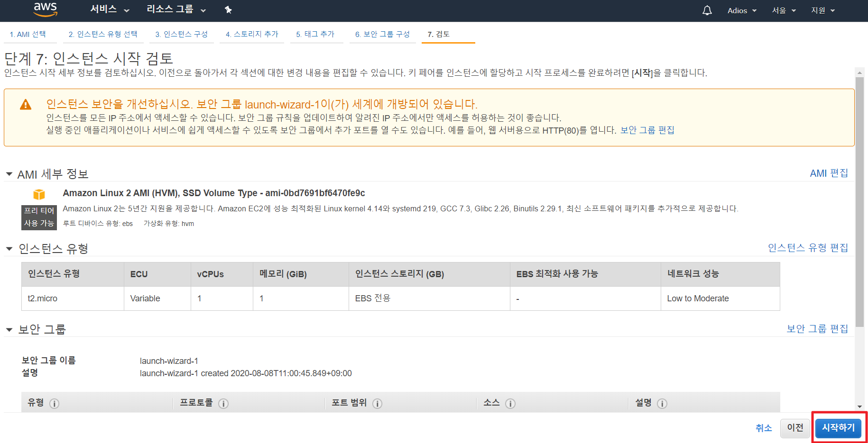
Task: Click info icon next to 소스
Action: click(x=510, y=404)
